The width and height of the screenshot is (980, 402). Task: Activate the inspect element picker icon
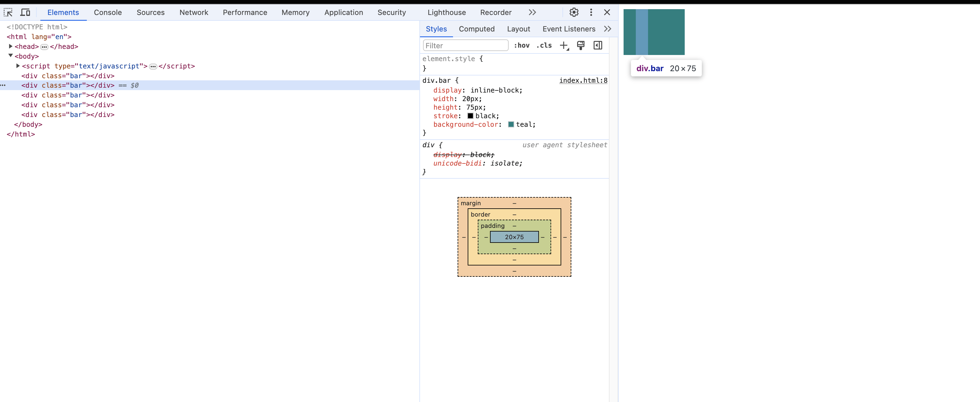[x=8, y=13]
